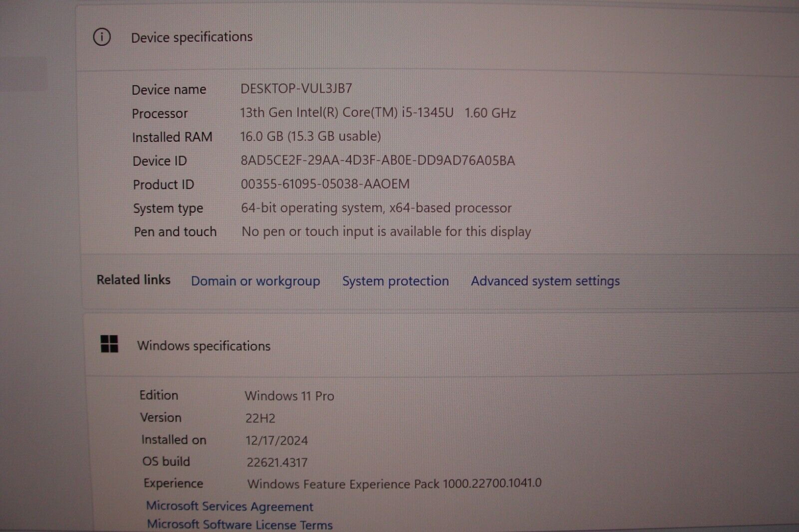Select device name DESKTOP-VUL3JB7

[x=296, y=88]
